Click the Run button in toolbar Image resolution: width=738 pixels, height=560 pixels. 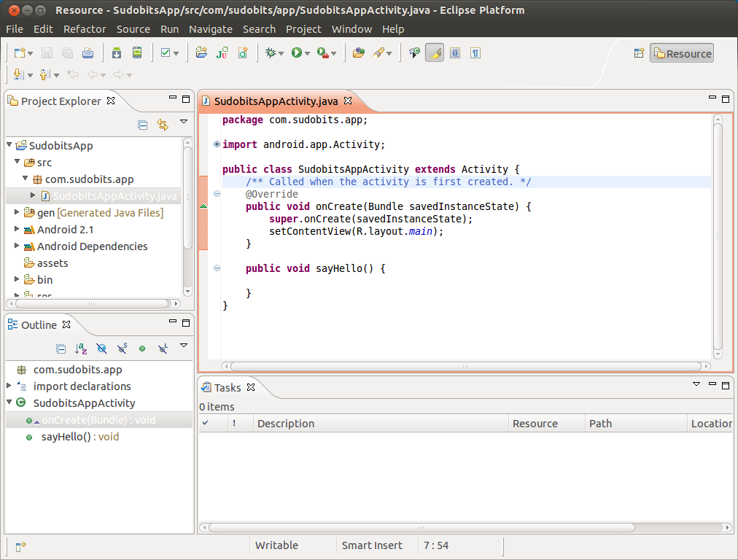[x=297, y=53]
